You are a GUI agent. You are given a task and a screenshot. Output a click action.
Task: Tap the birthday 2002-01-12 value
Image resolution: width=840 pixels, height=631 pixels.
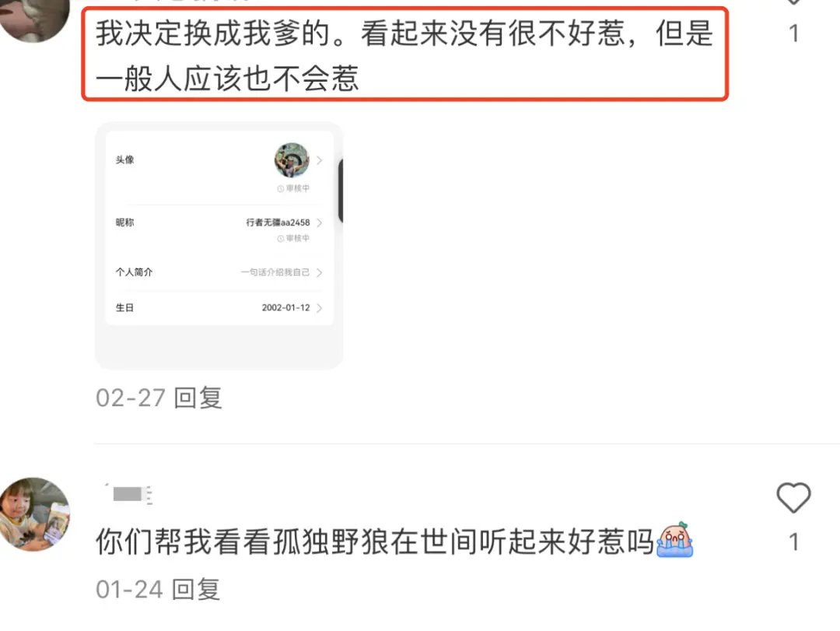pyautogui.click(x=286, y=308)
